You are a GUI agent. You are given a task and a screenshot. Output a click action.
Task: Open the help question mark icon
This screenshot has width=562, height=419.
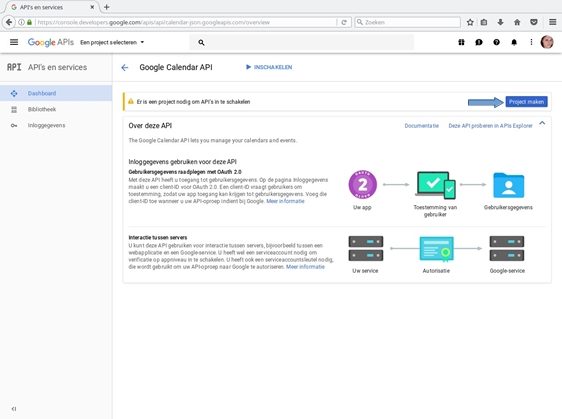496,42
